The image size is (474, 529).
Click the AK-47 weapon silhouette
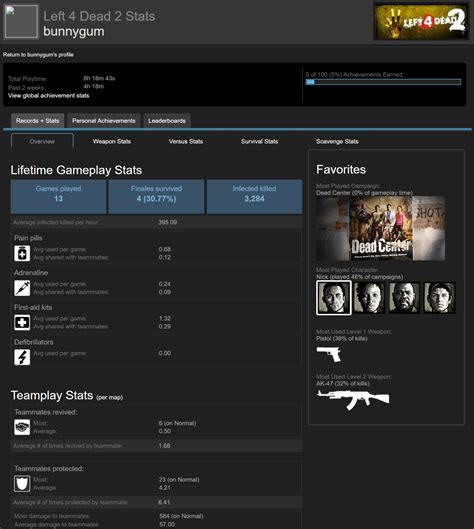point(353,399)
